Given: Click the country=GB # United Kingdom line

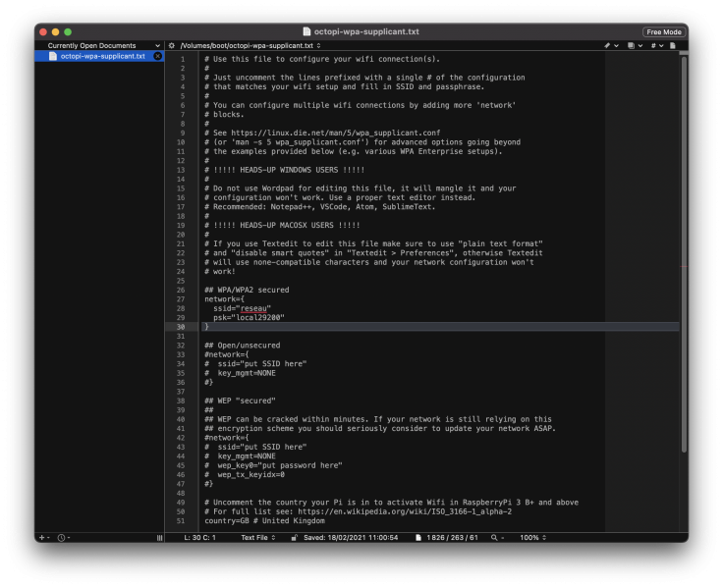Looking at the screenshot, I should [x=264, y=520].
